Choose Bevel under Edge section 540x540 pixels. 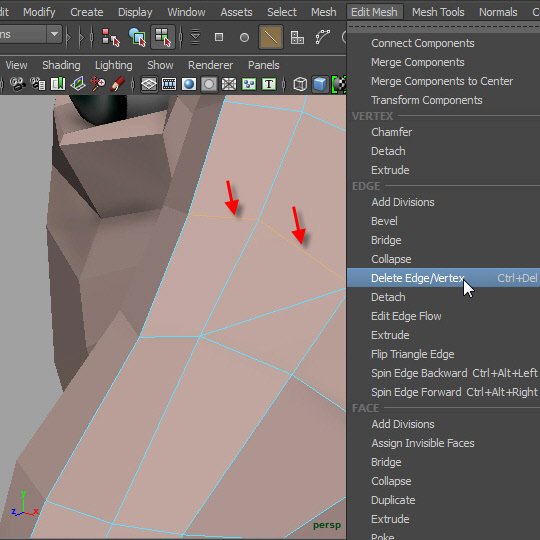(444, 221)
